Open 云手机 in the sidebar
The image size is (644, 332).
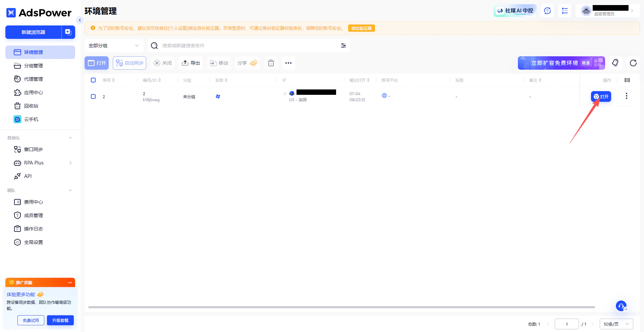(x=40, y=119)
